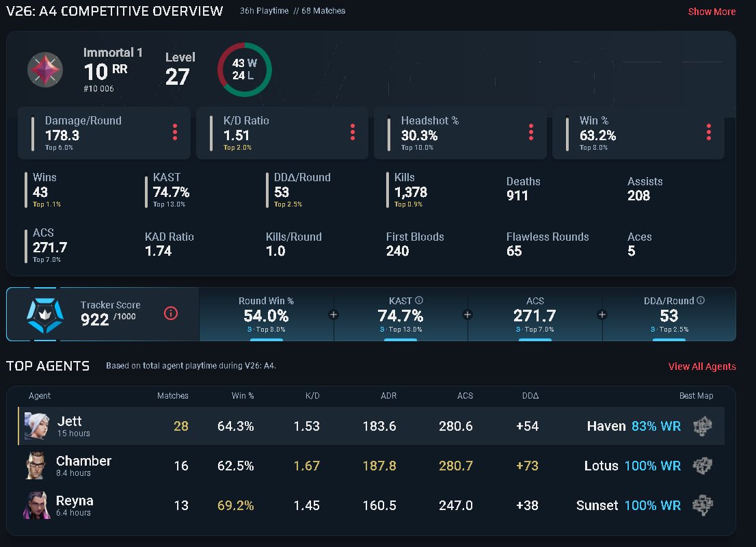This screenshot has height=547, width=756.
Task: Click Show More link
Action: [x=712, y=12]
